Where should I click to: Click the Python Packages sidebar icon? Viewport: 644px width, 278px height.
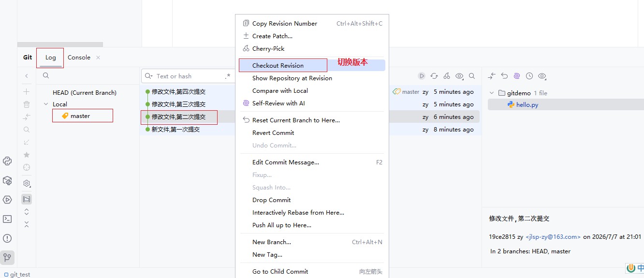coord(7,180)
